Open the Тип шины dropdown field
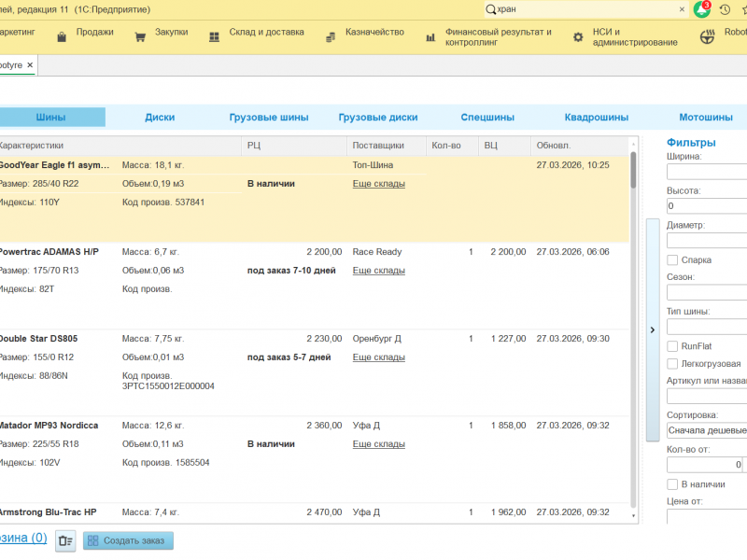The height and width of the screenshot is (560, 747). tap(707, 328)
